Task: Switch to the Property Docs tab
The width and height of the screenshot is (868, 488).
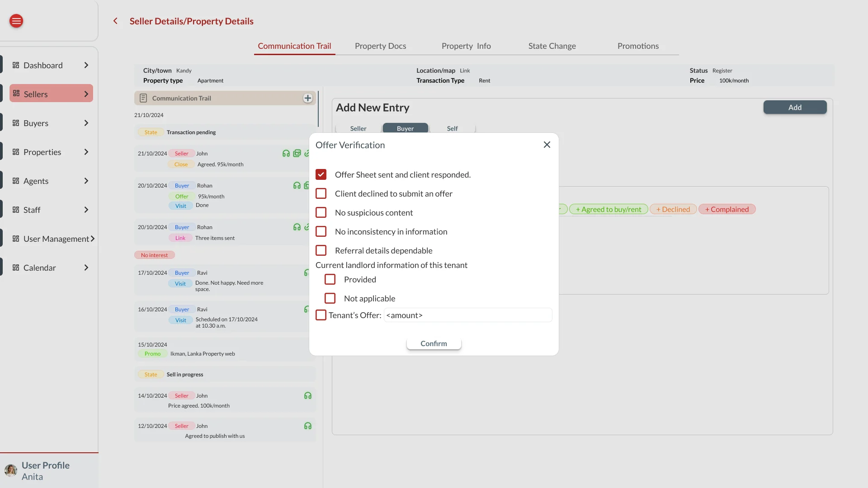Action: [x=380, y=46]
